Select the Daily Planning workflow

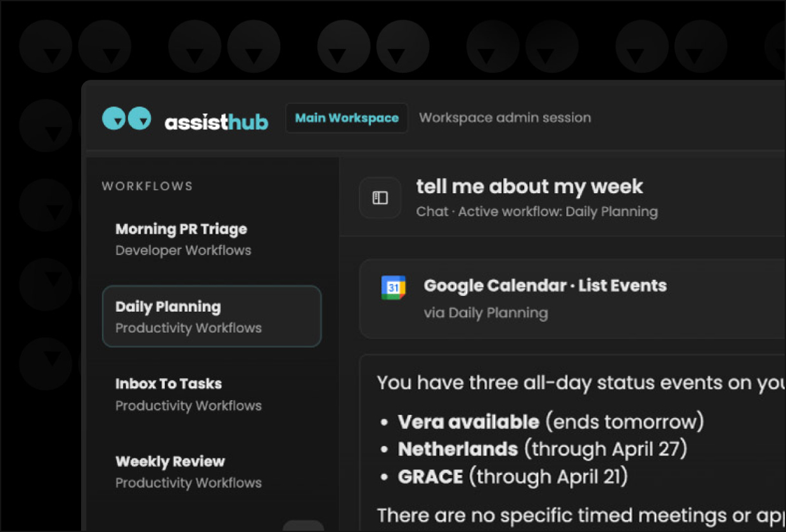[x=212, y=317]
